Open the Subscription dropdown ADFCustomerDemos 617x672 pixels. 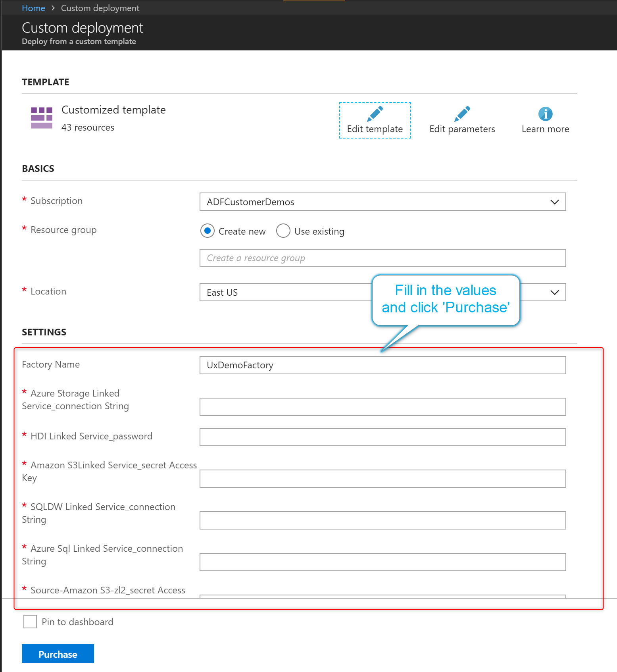pos(383,202)
